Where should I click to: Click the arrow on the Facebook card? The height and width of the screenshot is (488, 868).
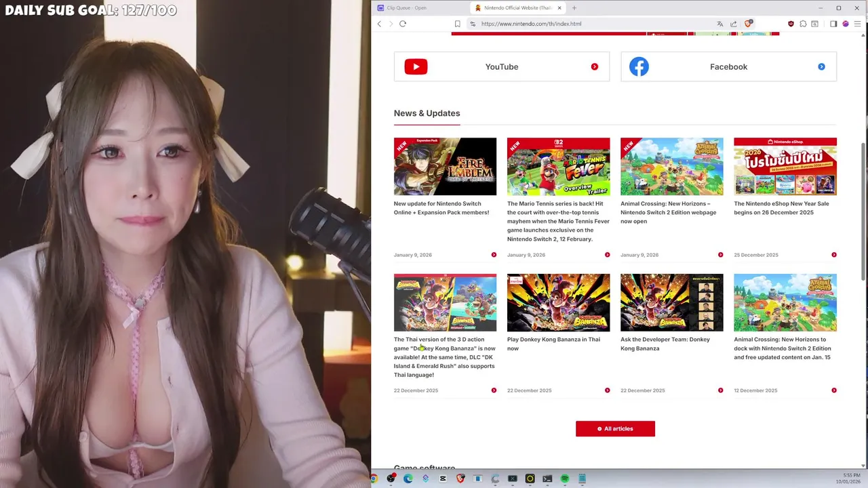coord(821,66)
